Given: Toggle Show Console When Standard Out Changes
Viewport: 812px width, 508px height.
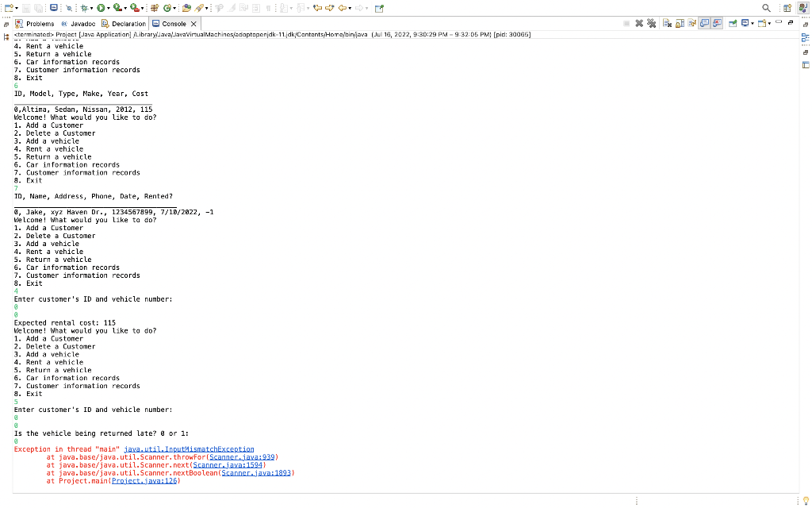Looking at the screenshot, I should tap(703, 24).
